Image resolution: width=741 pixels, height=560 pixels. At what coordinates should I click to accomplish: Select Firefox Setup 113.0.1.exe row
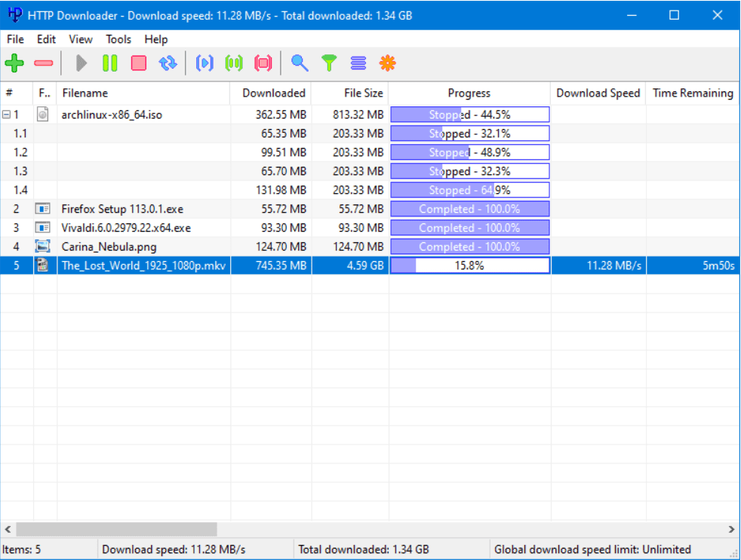370,209
